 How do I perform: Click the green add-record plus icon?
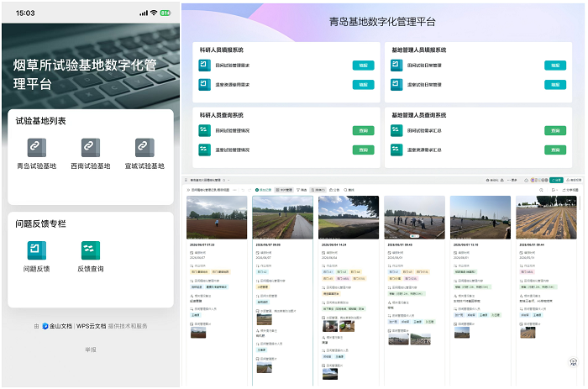pyautogui.click(x=257, y=190)
